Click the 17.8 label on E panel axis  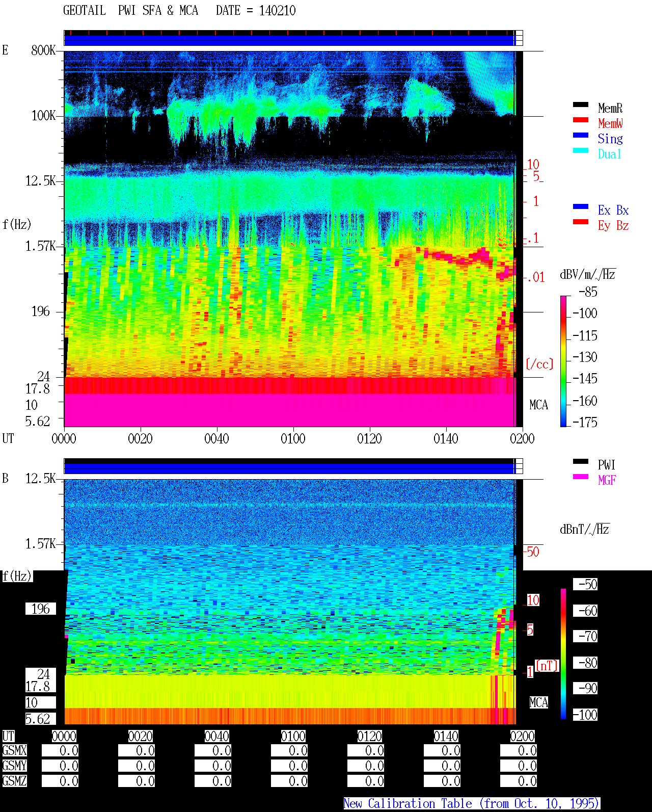(x=38, y=388)
